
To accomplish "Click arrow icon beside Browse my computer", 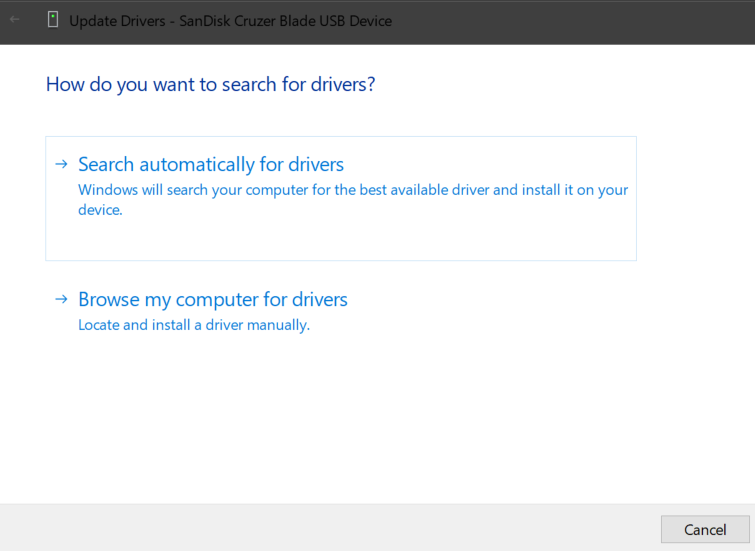I will (61, 300).
